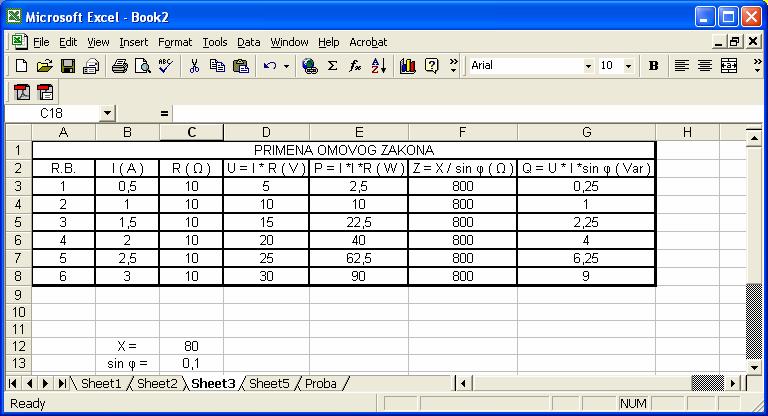Launch the Chart Wizard icon
768x416 pixels.
(408, 66)
